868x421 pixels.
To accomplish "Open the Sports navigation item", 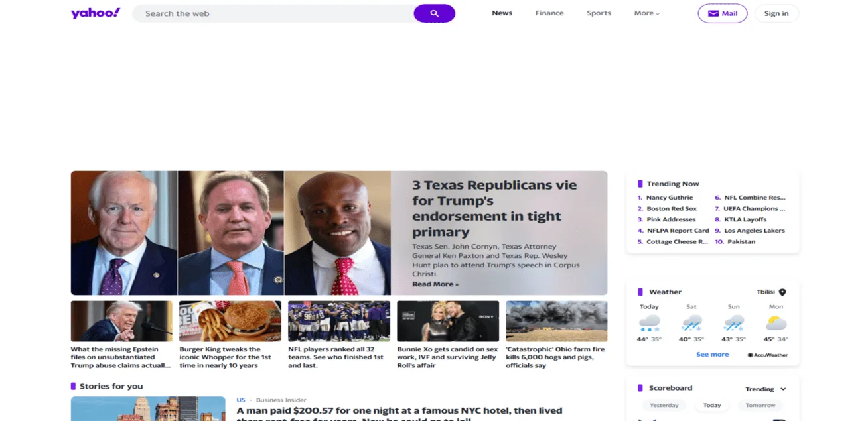I will (x=599, y=13).
